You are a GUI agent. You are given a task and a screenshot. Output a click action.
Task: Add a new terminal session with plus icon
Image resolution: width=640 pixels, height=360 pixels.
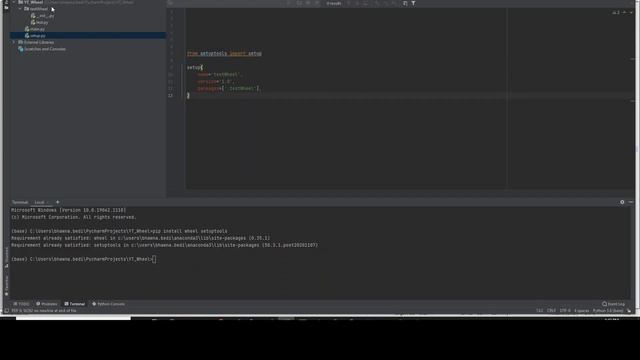58,202
